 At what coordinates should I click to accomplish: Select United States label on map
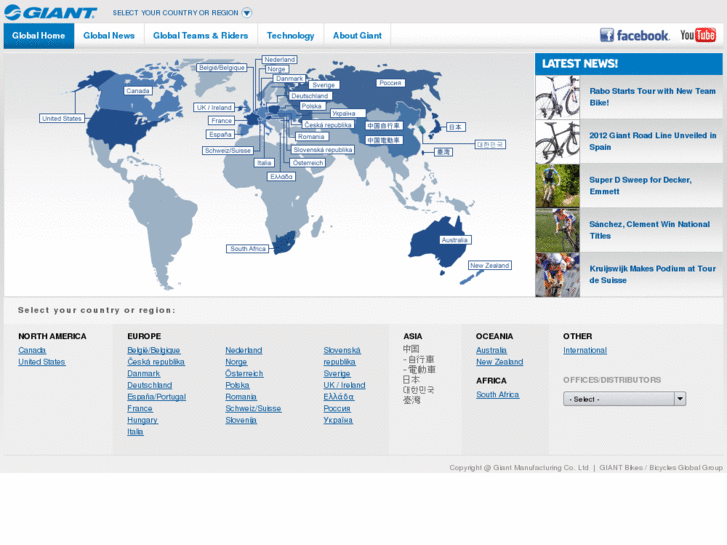coord(62,119)
